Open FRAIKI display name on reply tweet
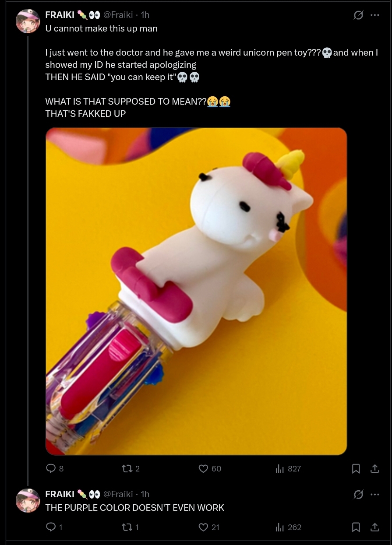 coord(60,494)
